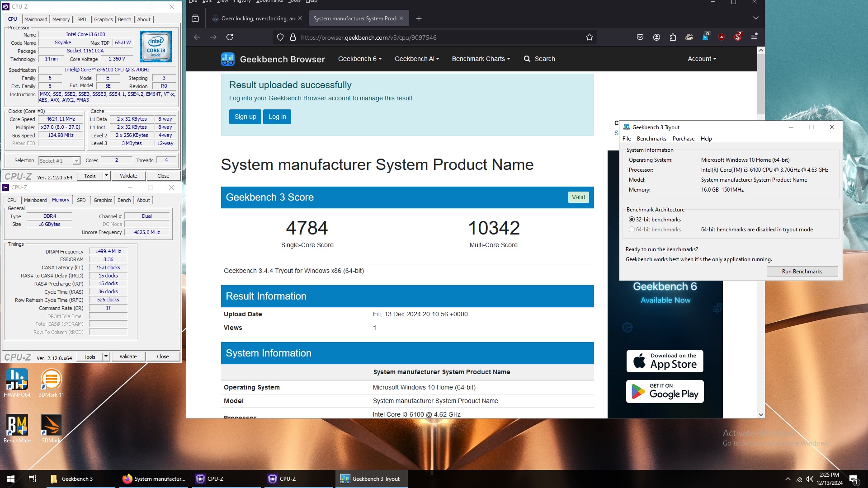Click the network icon in system tray
Viewport: 868px width, 488px height.
[x=799, y=479]
